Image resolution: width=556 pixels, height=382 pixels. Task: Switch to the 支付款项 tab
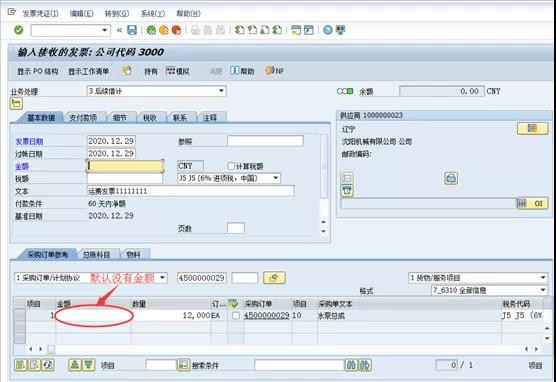[83, 118]
